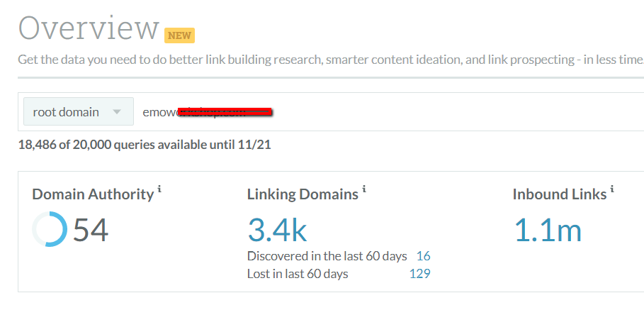Click the root domain dropdown arrow
The height and width of the screenshot is (310, 644).
click(118, 112)
